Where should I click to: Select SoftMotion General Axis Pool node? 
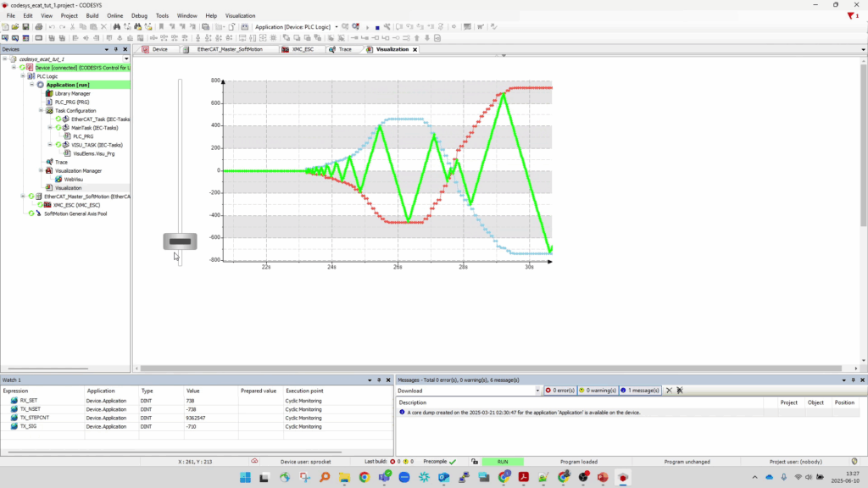coord(75,213)
